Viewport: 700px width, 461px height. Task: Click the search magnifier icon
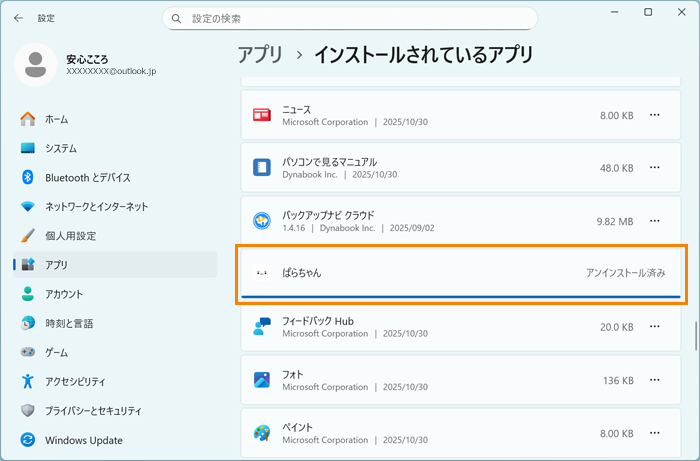click(x=176, y=19)
